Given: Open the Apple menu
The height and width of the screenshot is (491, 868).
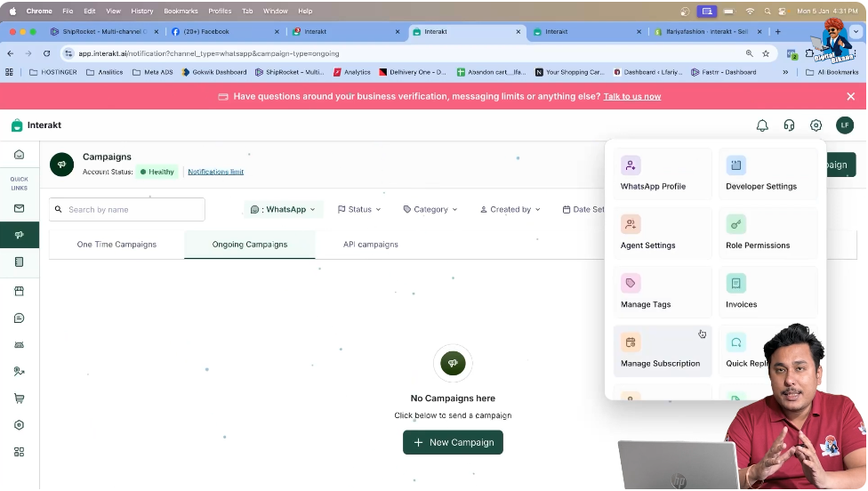Looking at the screenshot, I should click(x=12, y=11).
